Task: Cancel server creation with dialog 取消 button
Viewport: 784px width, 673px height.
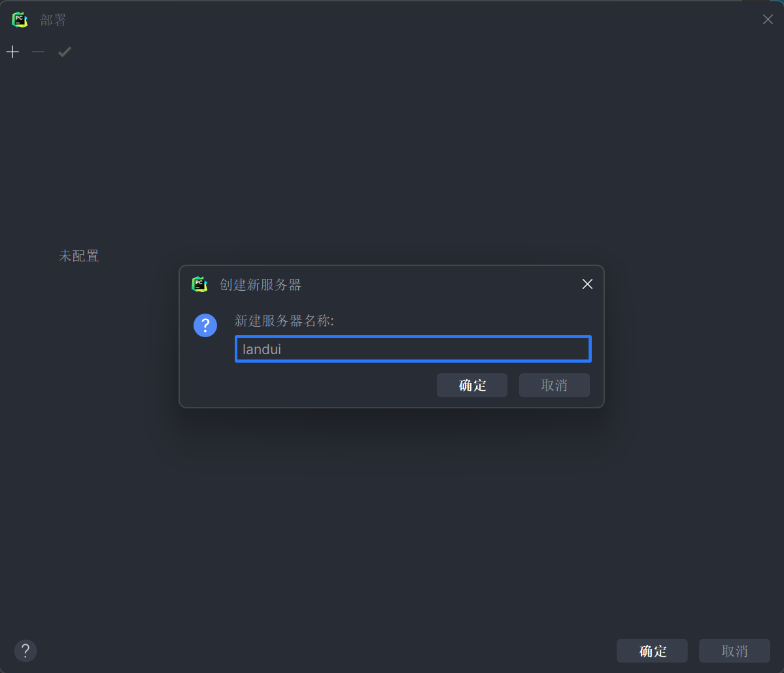Action: pos(554,386)
